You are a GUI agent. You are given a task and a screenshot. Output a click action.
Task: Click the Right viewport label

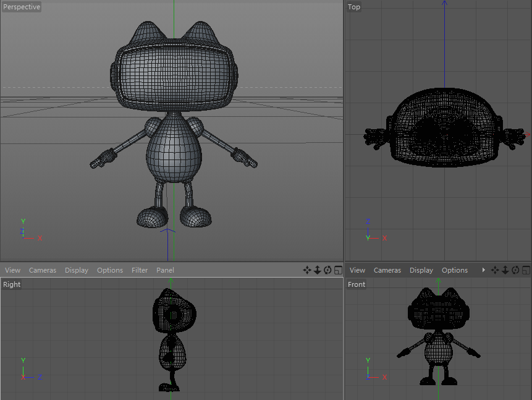(12, 284)
